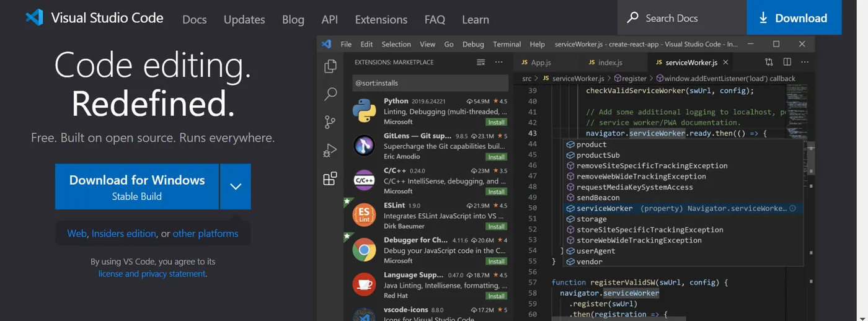Open the Search magnifier in activity bar

[x=330, y=94]
